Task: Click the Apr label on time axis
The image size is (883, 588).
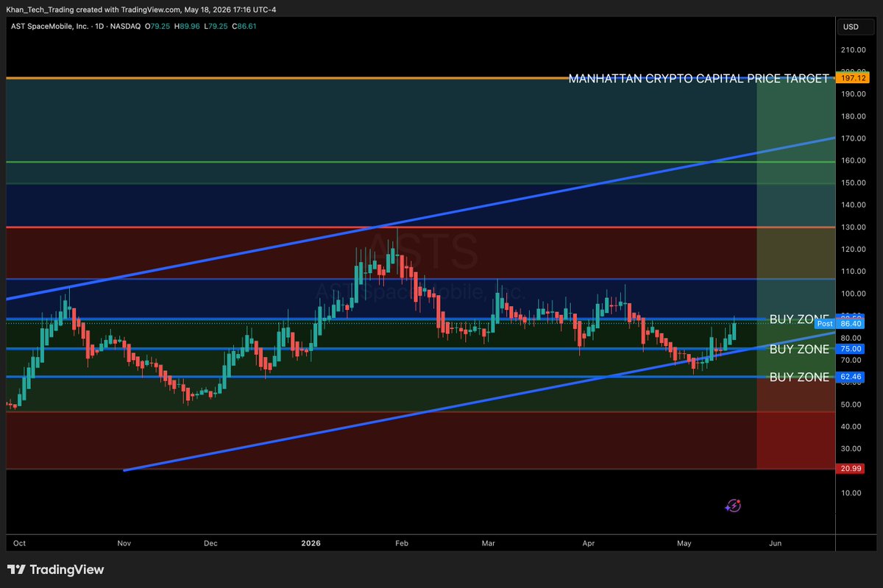Action: (588, 543)
